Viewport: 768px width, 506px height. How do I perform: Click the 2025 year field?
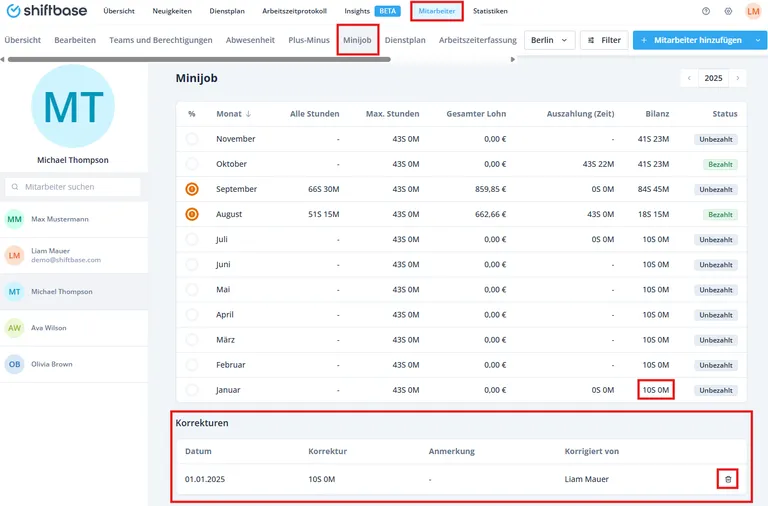(713, 78)
